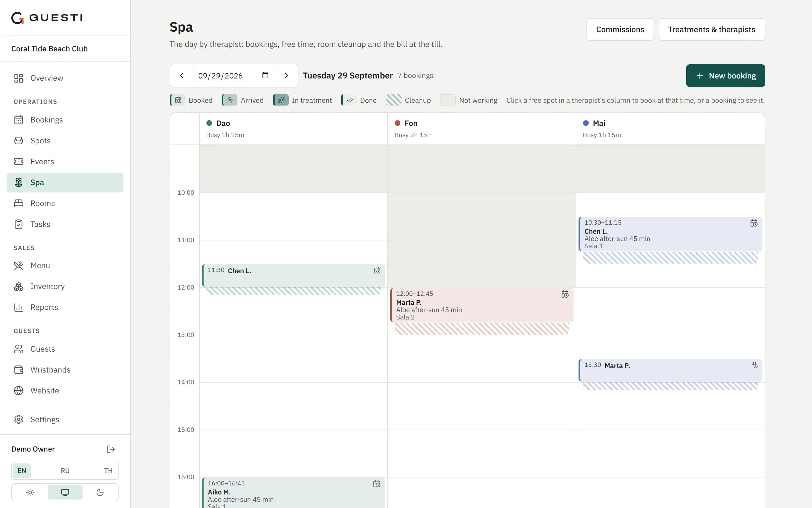
Task: Go to the next day
Action: [x=286, y=76]
